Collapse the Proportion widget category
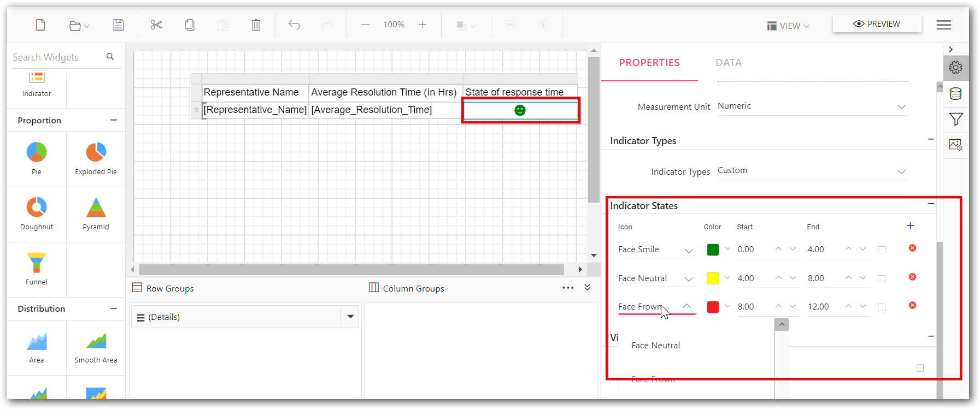The image size is (980, 410). point(114,120)
